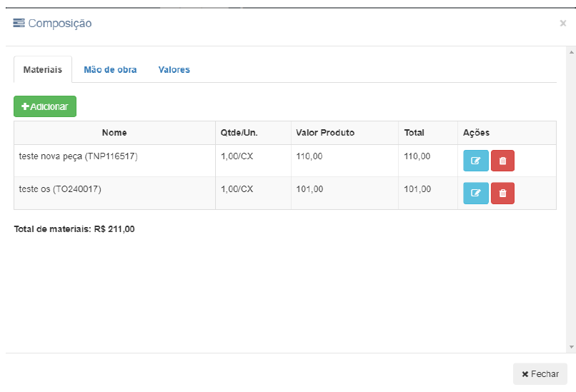Open the Mão de obra tab
The height and width of the screenshot is (392, 576).
click(110, 70)
